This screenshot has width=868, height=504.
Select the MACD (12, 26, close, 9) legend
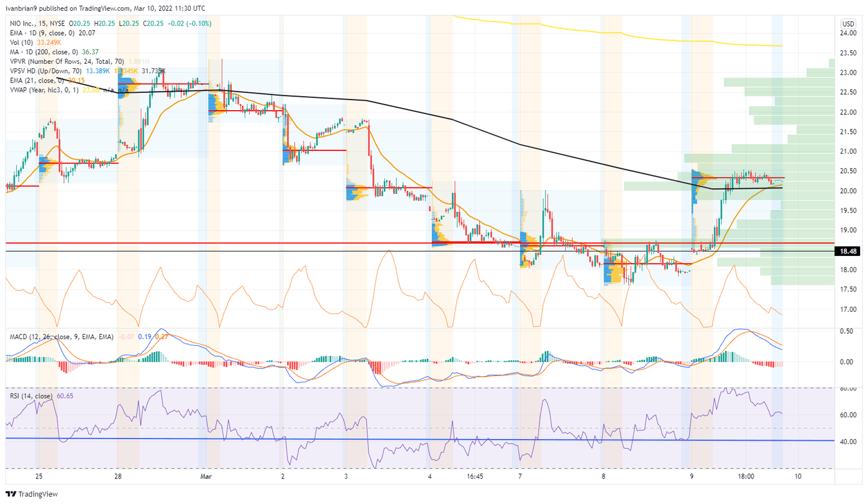click(x=62, y=337)
